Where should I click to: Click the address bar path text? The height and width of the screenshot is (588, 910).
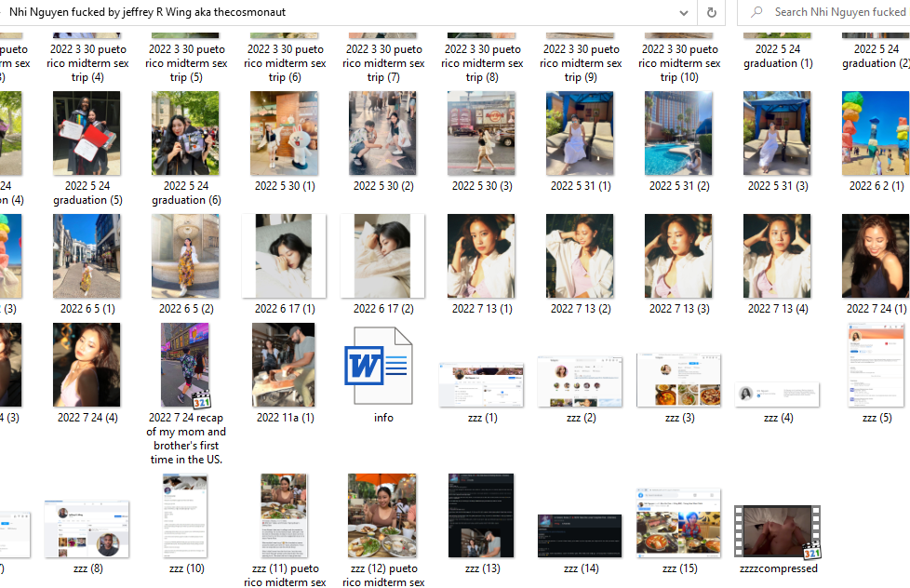coord(279,12)
